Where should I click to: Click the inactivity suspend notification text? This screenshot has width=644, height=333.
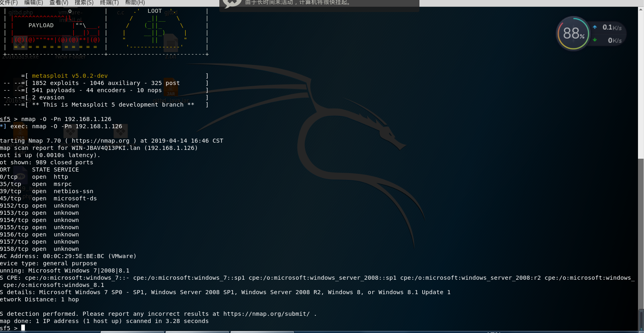298,2
